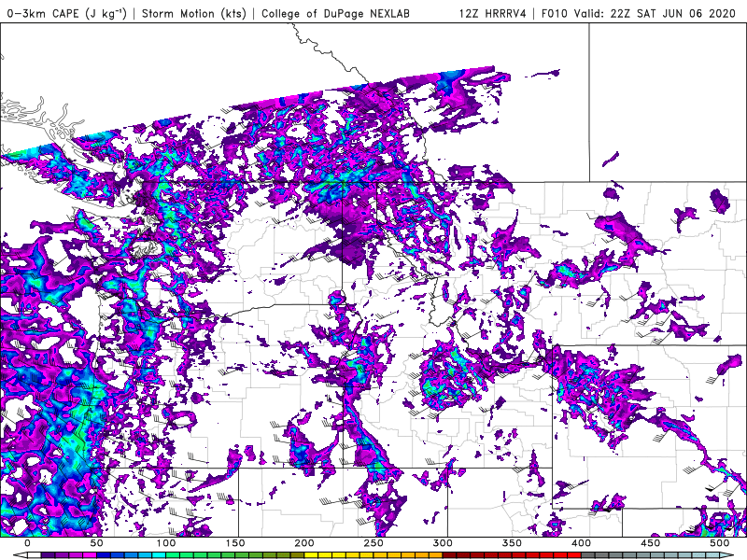Click the '250' tick label on the color bar
Screen dimensions: 747x560
pyautogui.click(x=373, y=543)
